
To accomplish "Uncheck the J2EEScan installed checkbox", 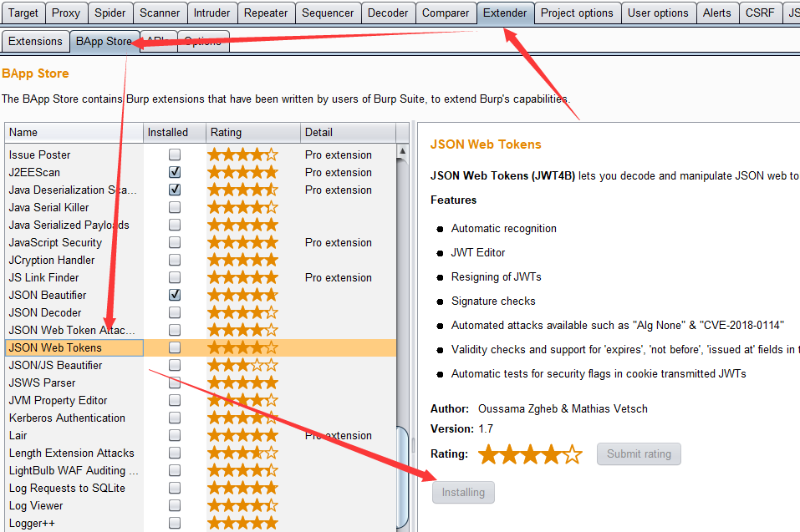I will [x=175, y=172].
